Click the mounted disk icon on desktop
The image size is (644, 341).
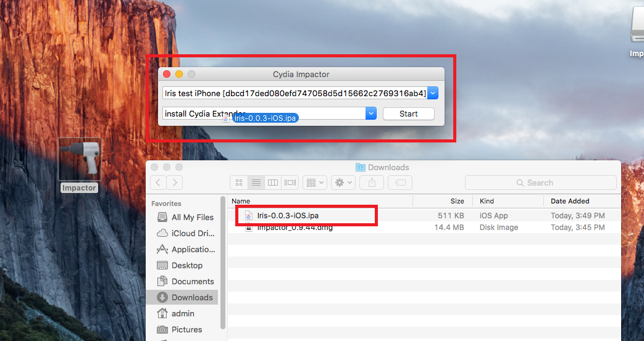point(637,25)
